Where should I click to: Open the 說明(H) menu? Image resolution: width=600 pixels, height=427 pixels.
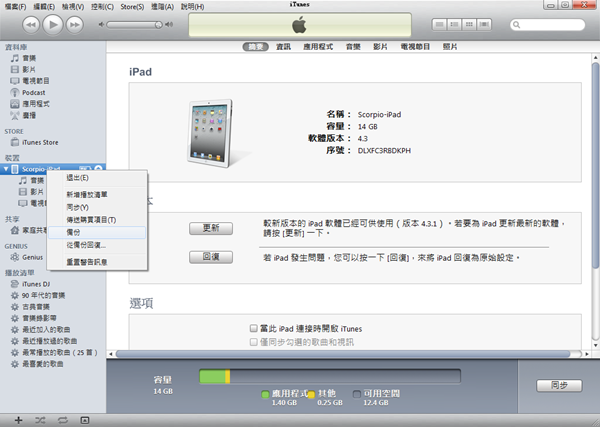192,7
